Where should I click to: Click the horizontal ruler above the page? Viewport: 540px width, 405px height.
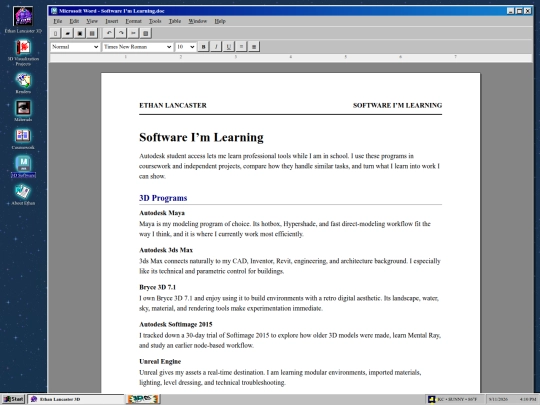[x=291, y=58]
